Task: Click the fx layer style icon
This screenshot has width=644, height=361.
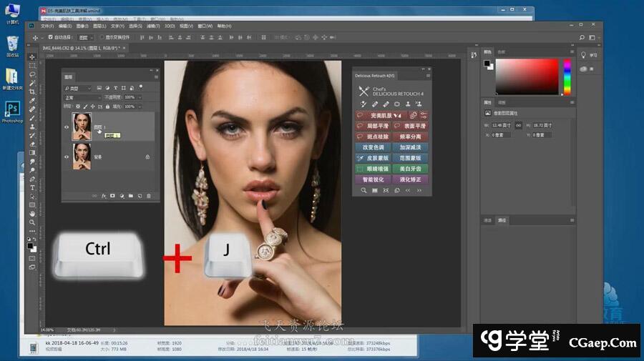Action: 104,195
